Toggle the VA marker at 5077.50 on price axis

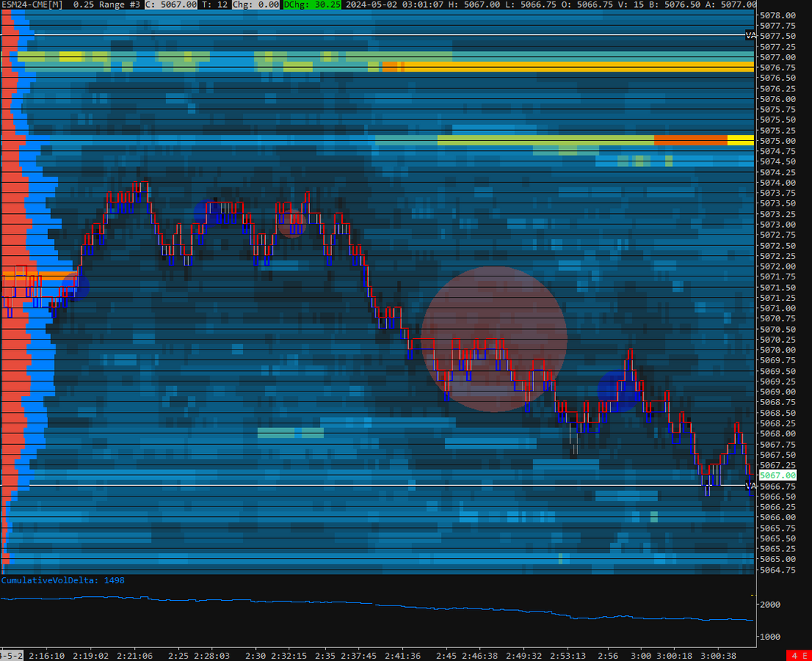coord(750,34)
